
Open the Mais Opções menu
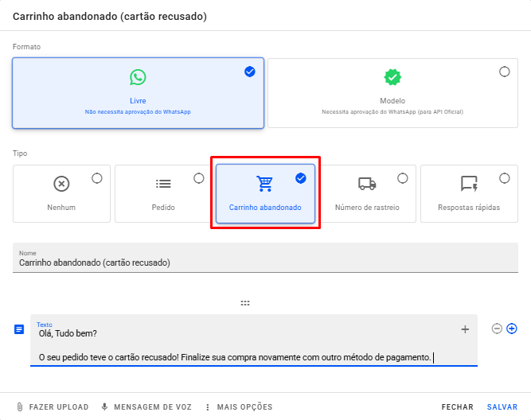239,406
